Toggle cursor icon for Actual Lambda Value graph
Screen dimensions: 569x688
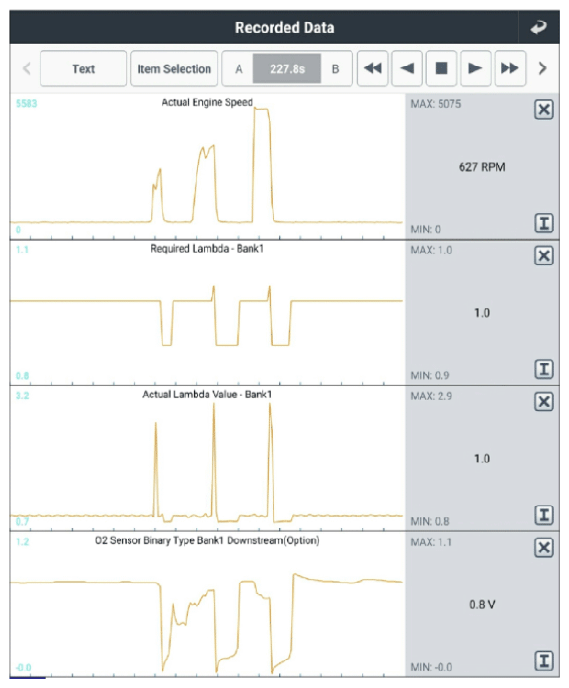point(544,515)
